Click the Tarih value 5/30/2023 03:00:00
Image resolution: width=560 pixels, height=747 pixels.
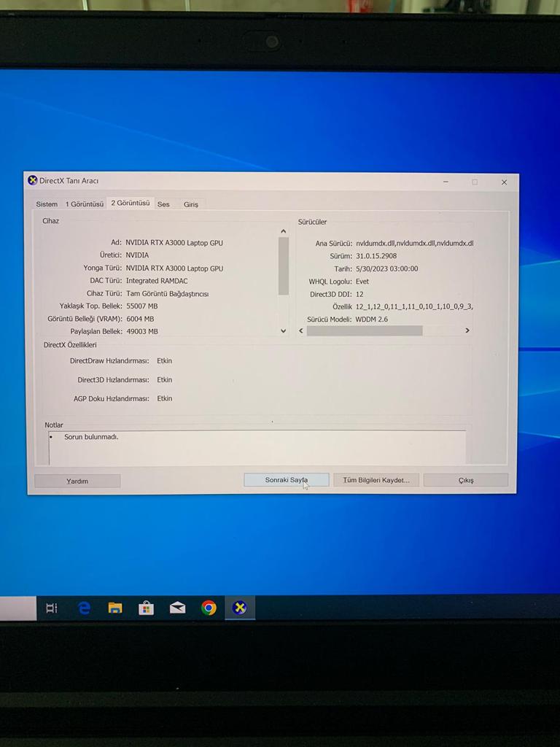click(x=386, y=268)
